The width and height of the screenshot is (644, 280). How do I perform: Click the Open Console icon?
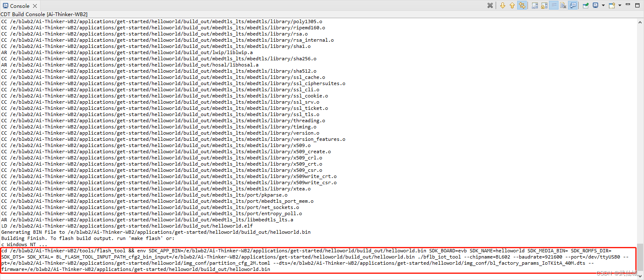612,5
